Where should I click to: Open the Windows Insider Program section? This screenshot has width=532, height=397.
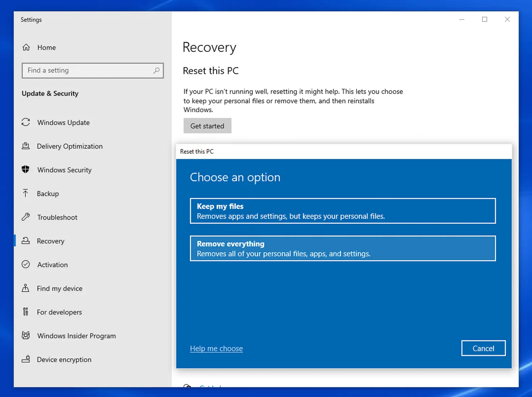coord(76,336)
